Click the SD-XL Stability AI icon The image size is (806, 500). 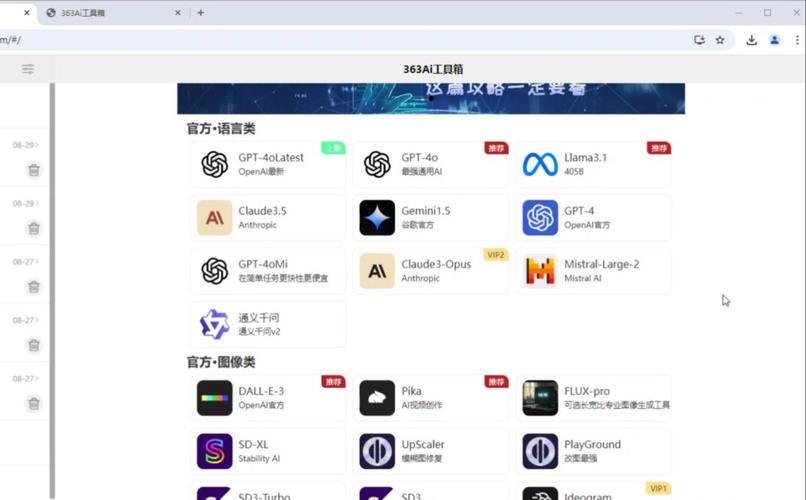click(x=214, y=451)
